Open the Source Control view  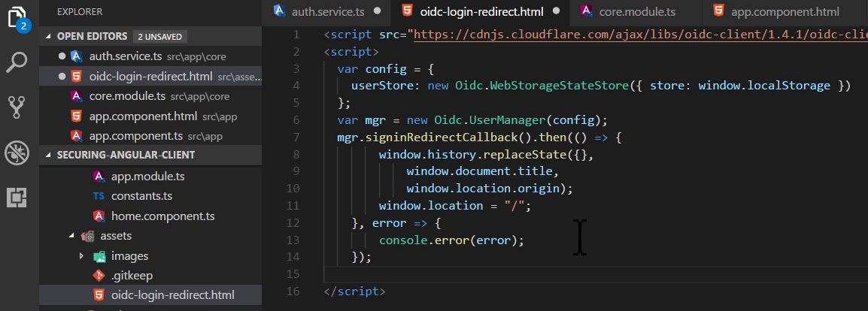point(17,107)
